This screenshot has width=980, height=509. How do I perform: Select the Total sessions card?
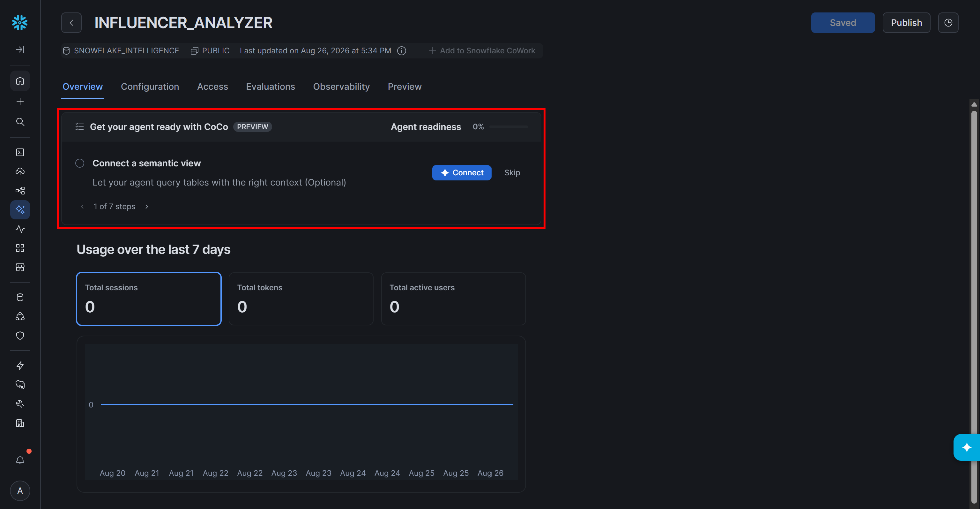[x=149, y=299]
